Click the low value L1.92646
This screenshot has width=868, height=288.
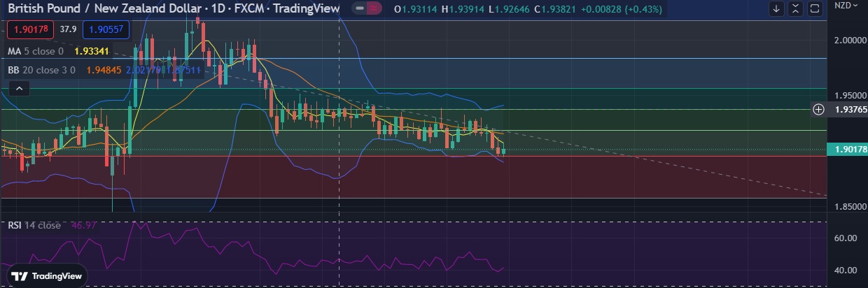[508, 9]
